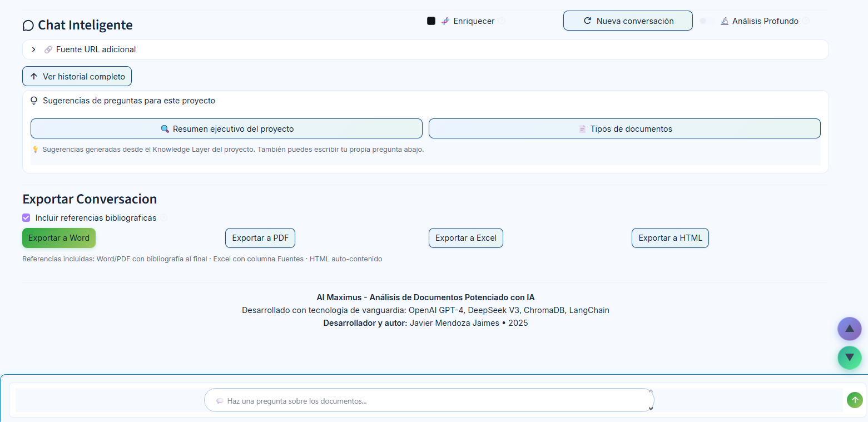The image size is (868, 422).
Task: Export conversation with Exportar a Word
Action: pyautogui.click(x=59, y=238)
